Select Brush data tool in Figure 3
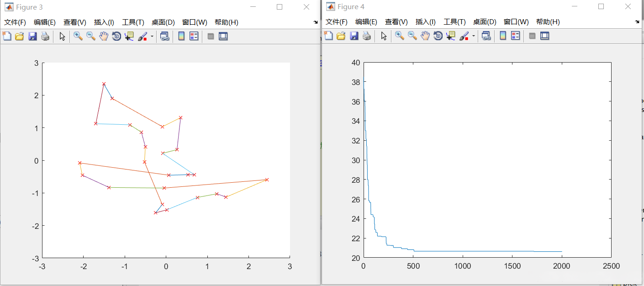Image resolution: width=644 pixels, height=286 pixels. point(143,36)
